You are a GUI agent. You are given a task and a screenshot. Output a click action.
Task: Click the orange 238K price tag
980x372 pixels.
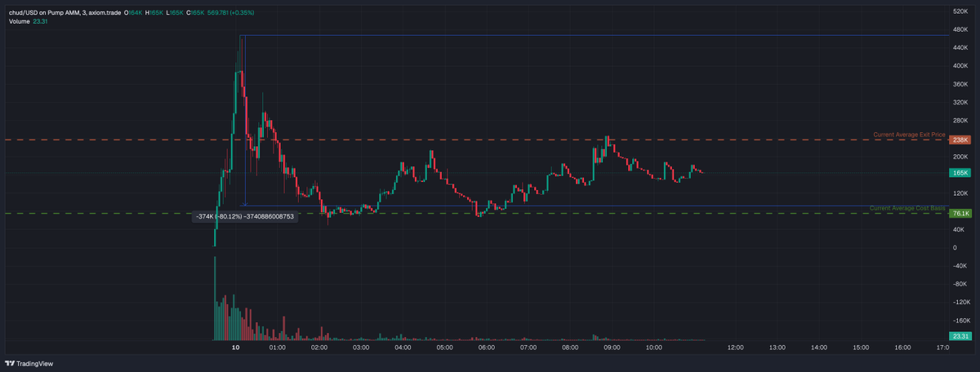coord(960,140)
